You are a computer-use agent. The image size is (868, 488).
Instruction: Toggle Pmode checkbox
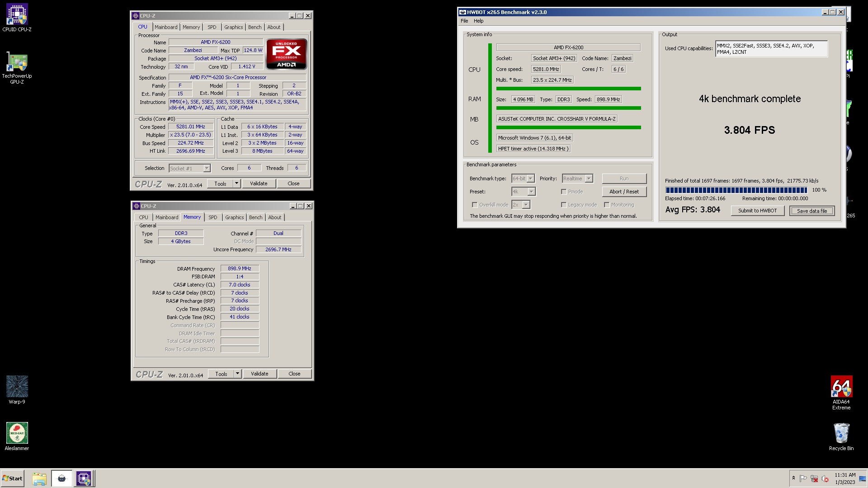click(564, 192)
